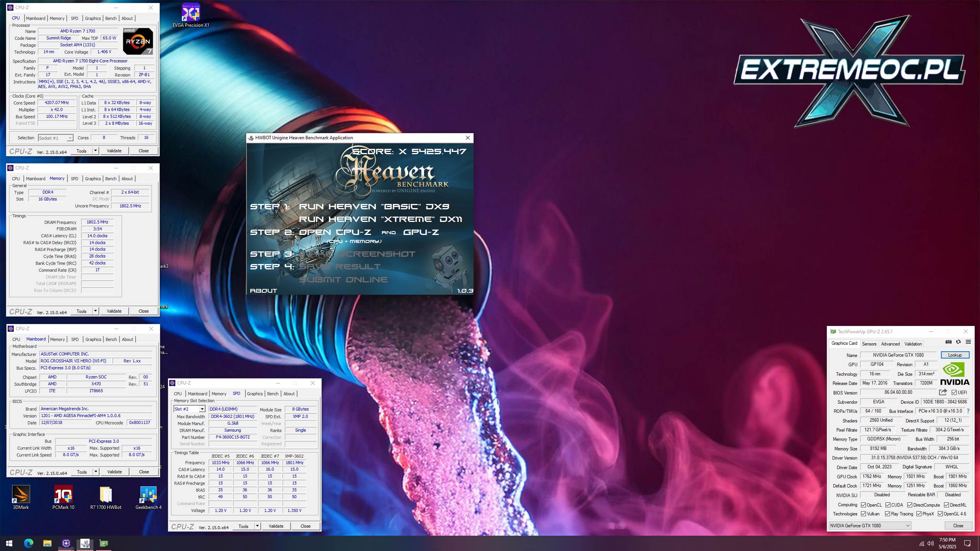This screenshot has width=980, height=551.
Task: Click the GPU-Z screenshot camera icon
Action: 949,342
